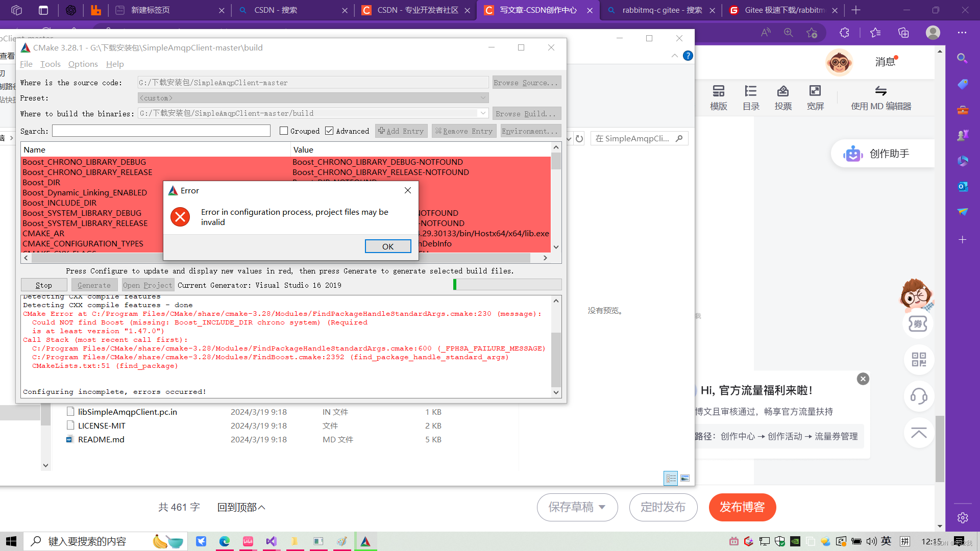The image size is (980, 551).
Task: Click the CMake configure progress bar
Action: pos(507,285)
